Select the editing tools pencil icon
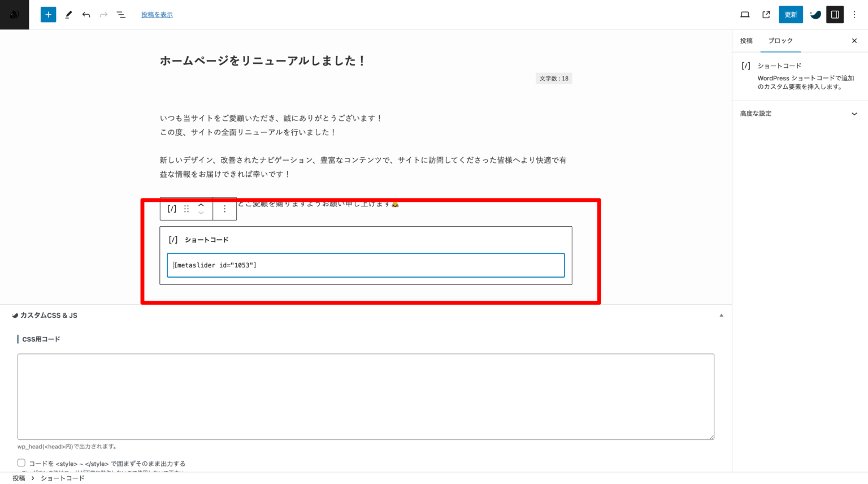 pos(68,14)
